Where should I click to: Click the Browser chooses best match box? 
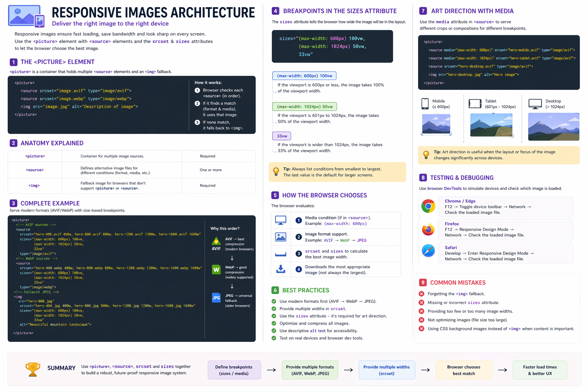464,370
